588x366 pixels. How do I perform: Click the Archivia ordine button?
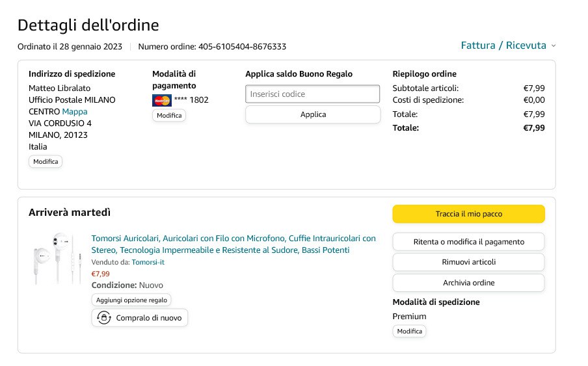click(468, 283)
